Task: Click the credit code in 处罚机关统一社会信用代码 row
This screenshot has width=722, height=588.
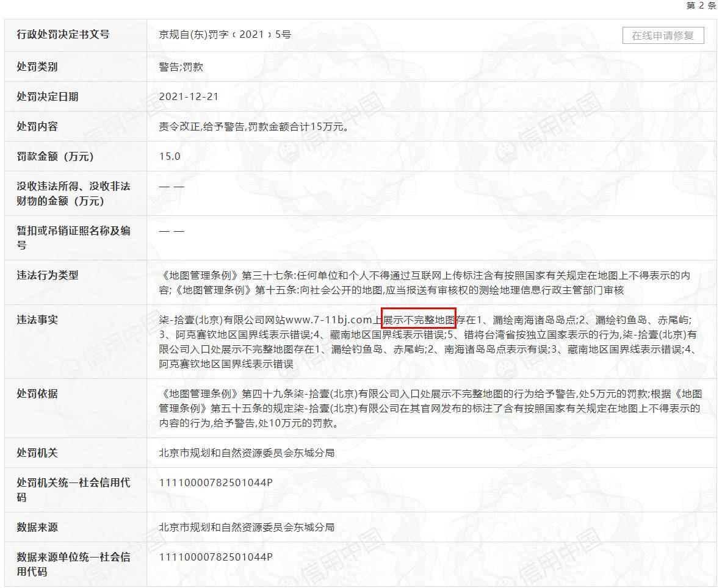Action: [x=215, y=483]
